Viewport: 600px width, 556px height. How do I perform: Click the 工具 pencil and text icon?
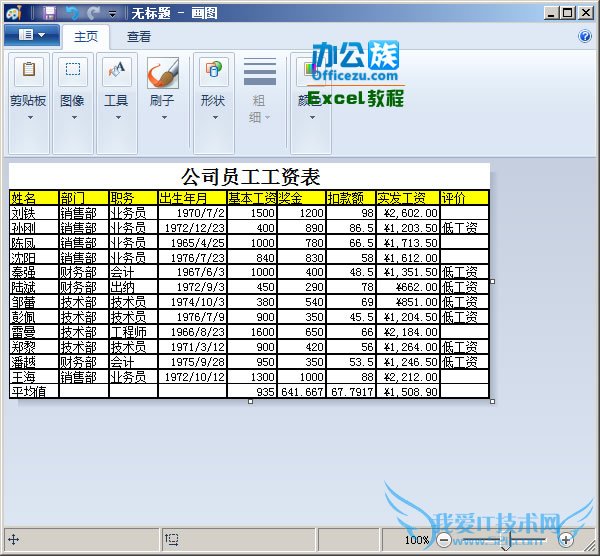coord(117,71)
